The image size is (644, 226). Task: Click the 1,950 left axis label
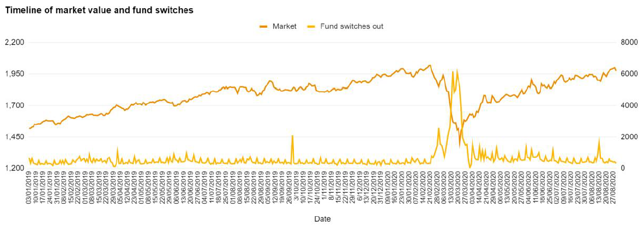coord(13,74)
